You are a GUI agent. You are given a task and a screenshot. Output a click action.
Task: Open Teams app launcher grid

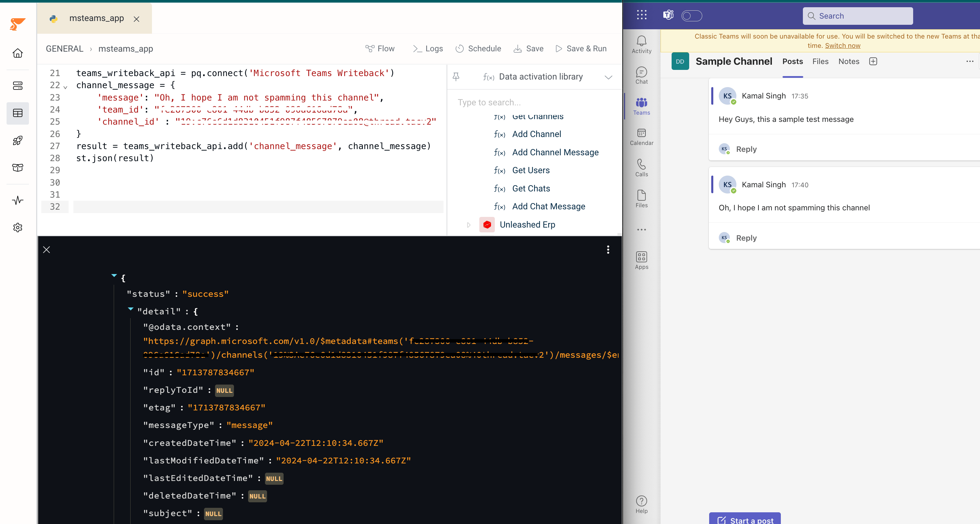click(641, 15)
